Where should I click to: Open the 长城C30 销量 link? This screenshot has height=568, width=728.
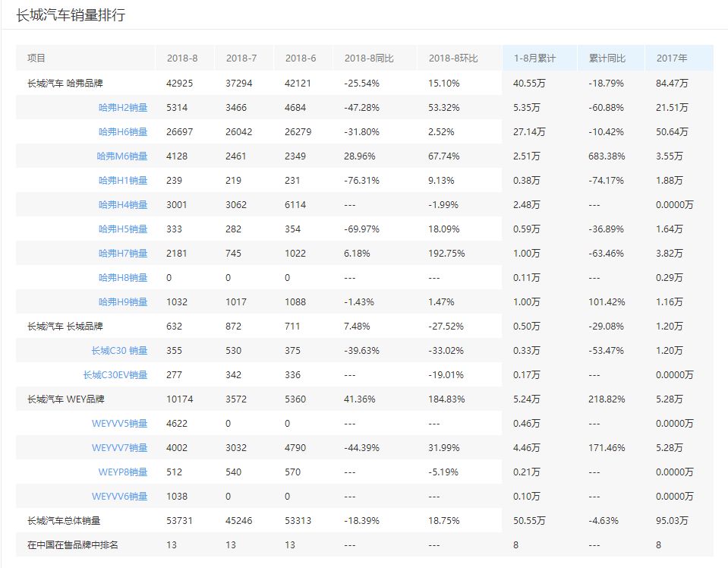(119, 351)
